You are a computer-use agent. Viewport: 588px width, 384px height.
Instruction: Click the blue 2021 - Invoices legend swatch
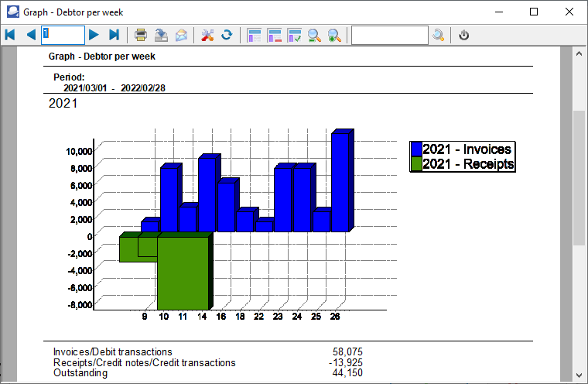click(x=416, y=149)
